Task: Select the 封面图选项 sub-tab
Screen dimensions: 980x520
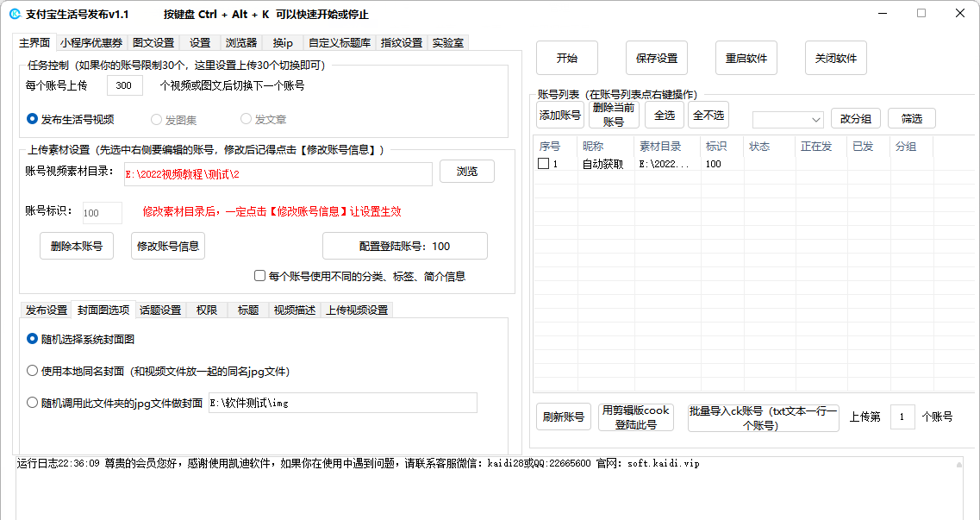Action: point(103,310)
